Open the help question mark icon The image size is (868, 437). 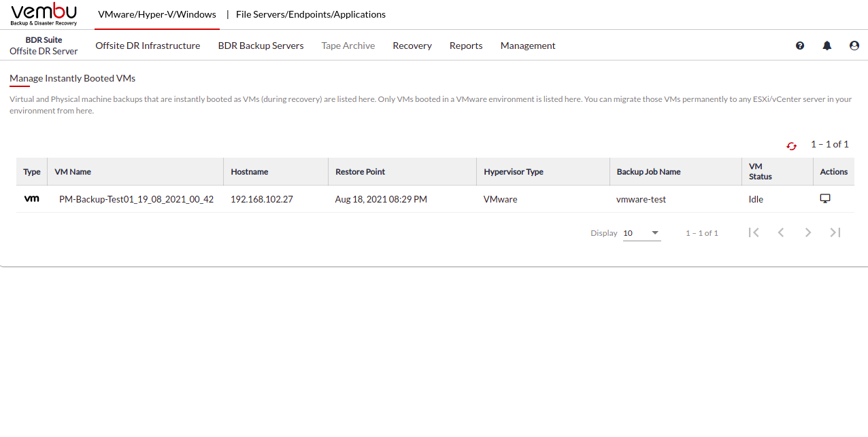point(800,46)
